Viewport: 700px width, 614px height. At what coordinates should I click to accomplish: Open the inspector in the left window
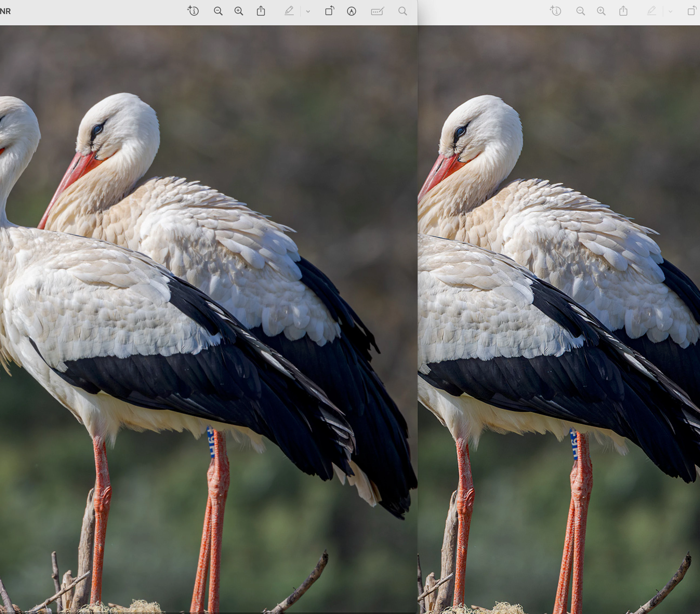193,11
